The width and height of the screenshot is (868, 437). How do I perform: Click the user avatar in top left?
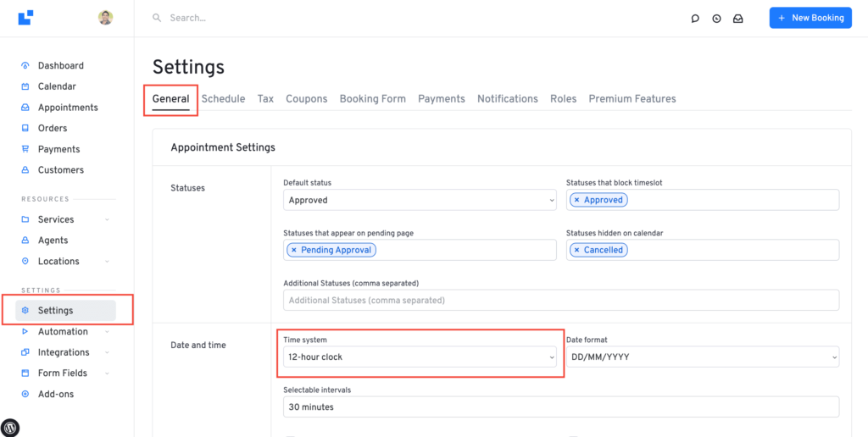pos(105,18)
